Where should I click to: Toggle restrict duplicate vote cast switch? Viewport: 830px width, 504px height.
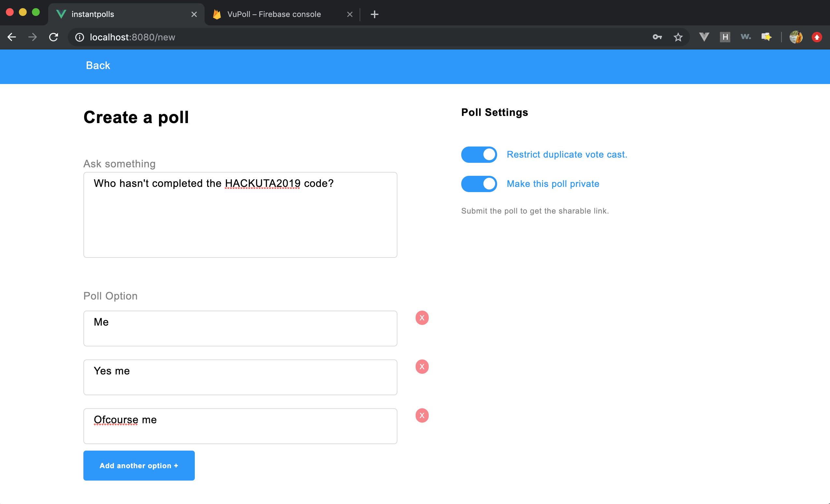point(479,155)
